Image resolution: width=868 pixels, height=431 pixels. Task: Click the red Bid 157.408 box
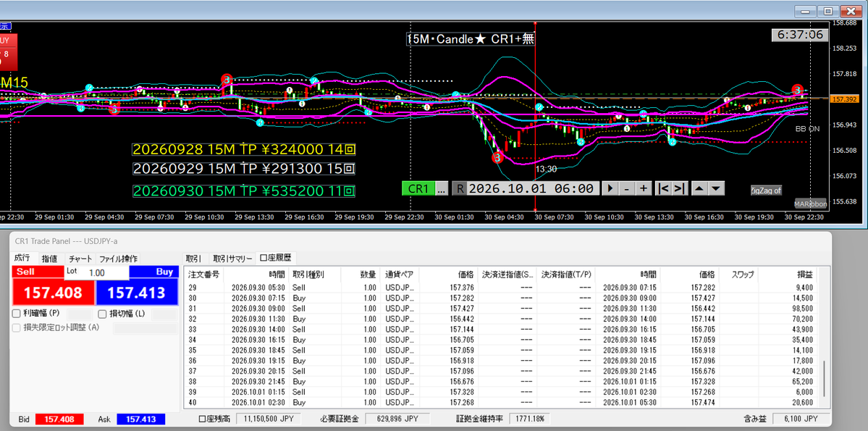tap(60, 419)
